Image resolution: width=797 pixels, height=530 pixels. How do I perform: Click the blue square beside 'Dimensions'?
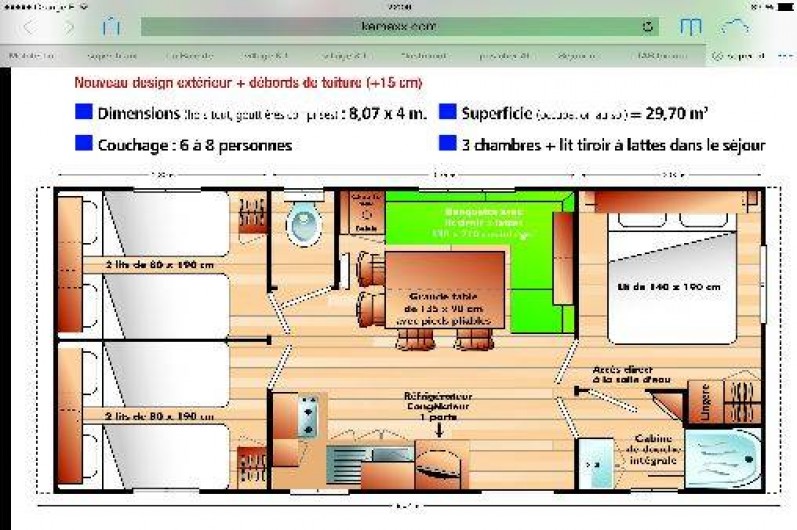click(x=84, y=113)
